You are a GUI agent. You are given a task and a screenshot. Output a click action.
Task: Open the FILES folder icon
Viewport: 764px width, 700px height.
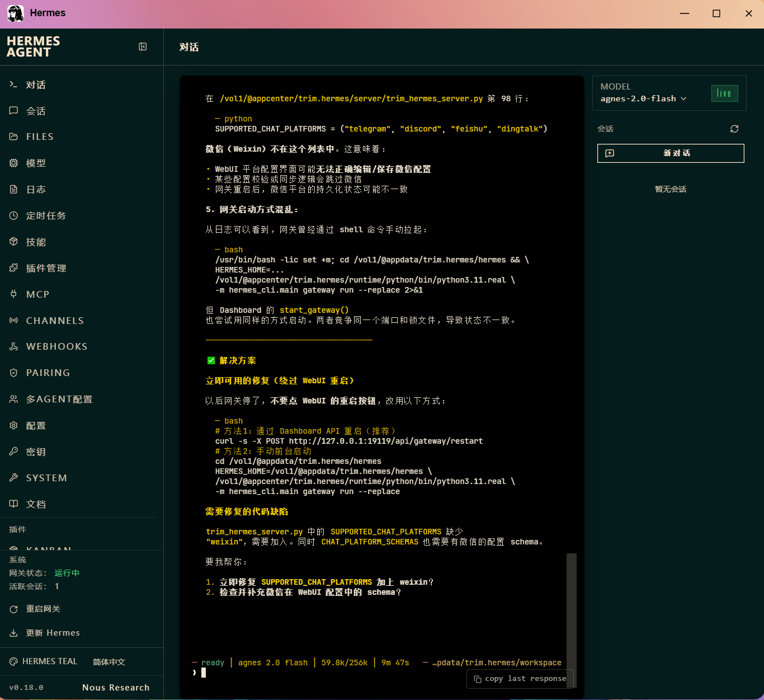point(13,137)
